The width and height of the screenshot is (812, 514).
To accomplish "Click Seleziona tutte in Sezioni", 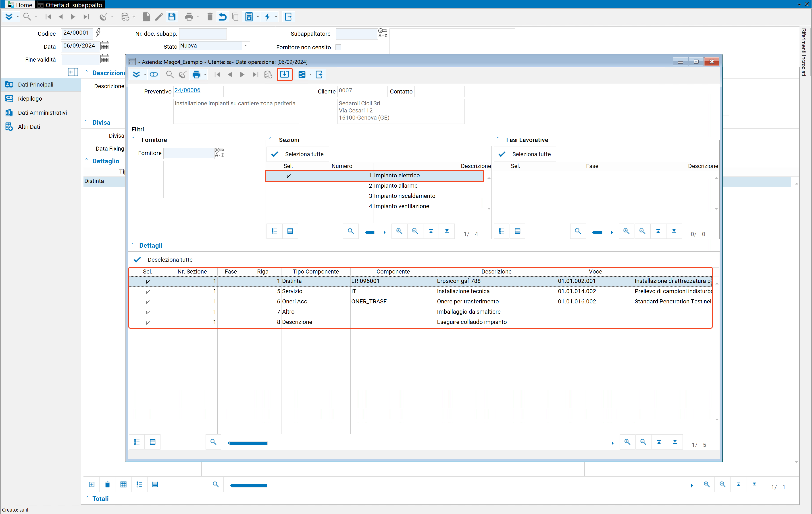I will coord(298,154).
